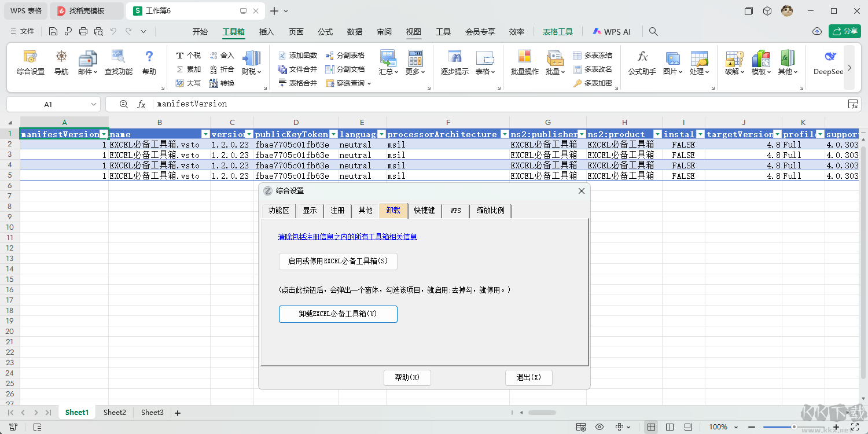Select the 大写 uppercase tool
The height and width of the screenshot is (434, 868).
point(188,83)
